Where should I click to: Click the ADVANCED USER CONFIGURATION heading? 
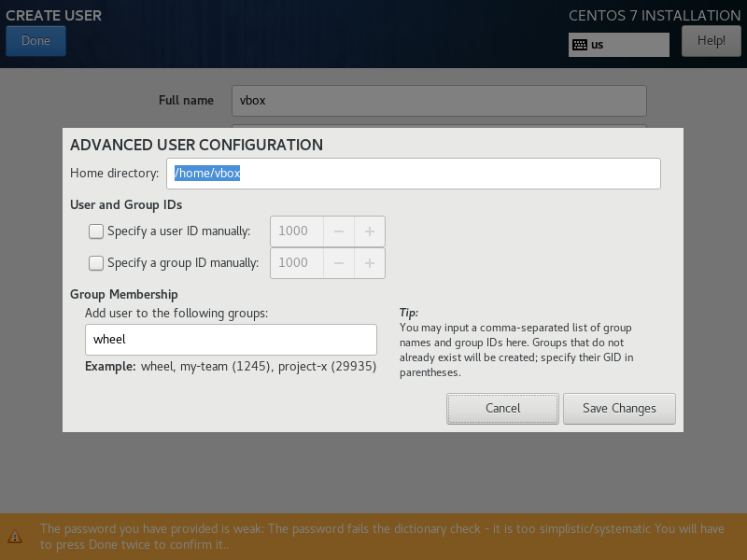tap(196, 145)
